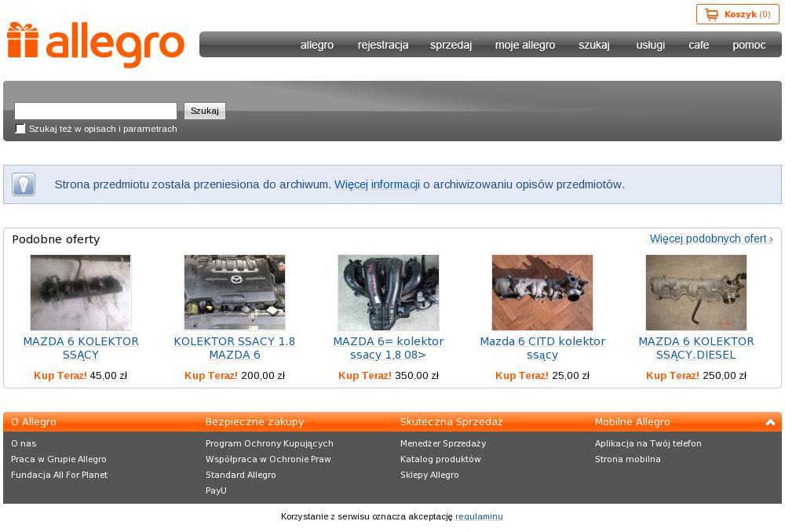Collapse the footer with the arrow icon
785x532 pixels.
tap(770, 422)
